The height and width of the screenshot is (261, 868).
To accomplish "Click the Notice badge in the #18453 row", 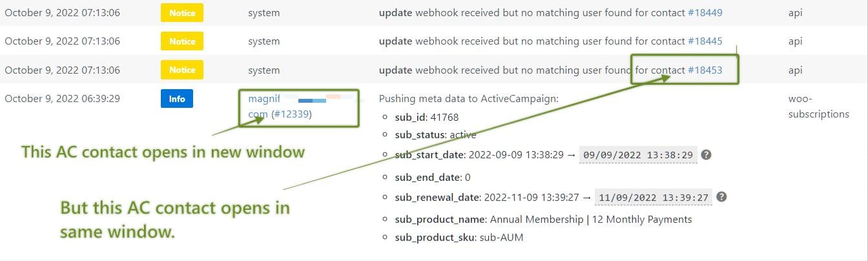I will [x=182, y=70].
